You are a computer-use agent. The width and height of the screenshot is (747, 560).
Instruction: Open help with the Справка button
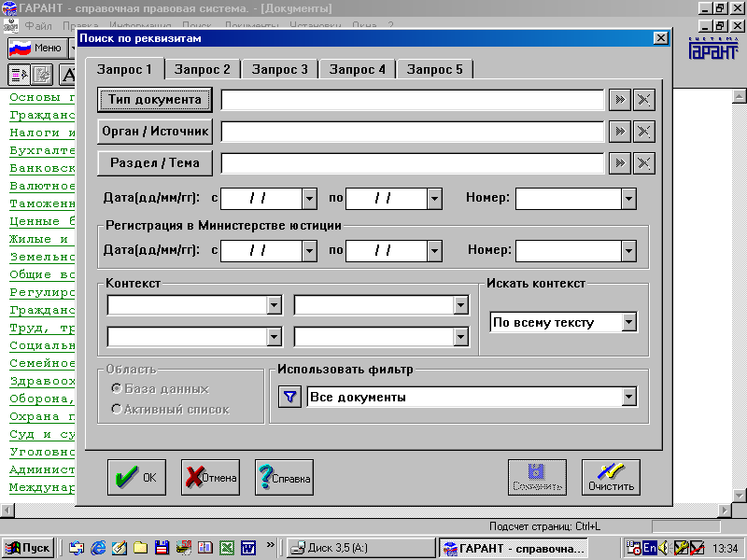(x=285, y=477)
